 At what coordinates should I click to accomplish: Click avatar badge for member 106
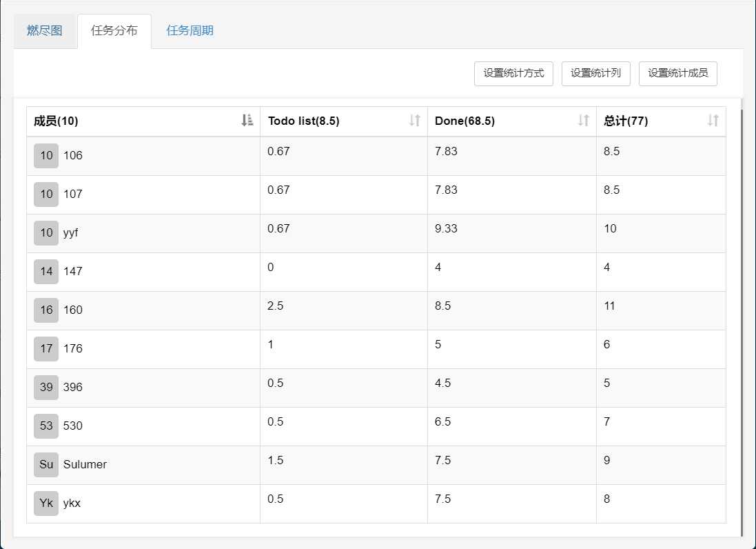click(x=46, y=156)
